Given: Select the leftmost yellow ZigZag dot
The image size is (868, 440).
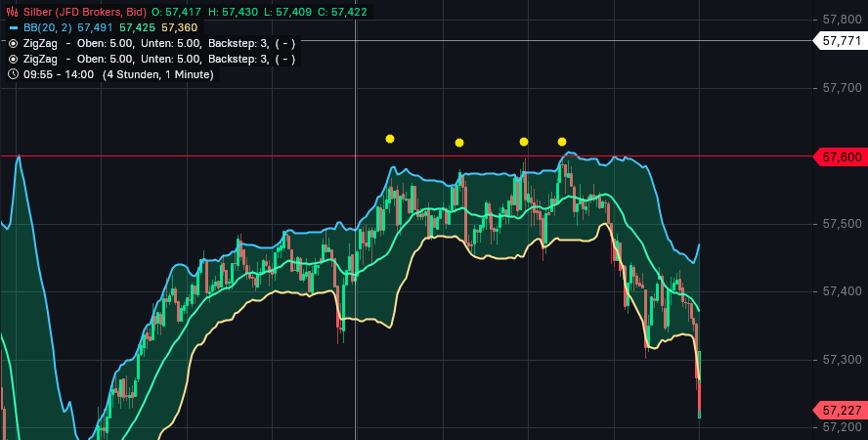Looking at the screenshot, I should click(x=390, y=139).
